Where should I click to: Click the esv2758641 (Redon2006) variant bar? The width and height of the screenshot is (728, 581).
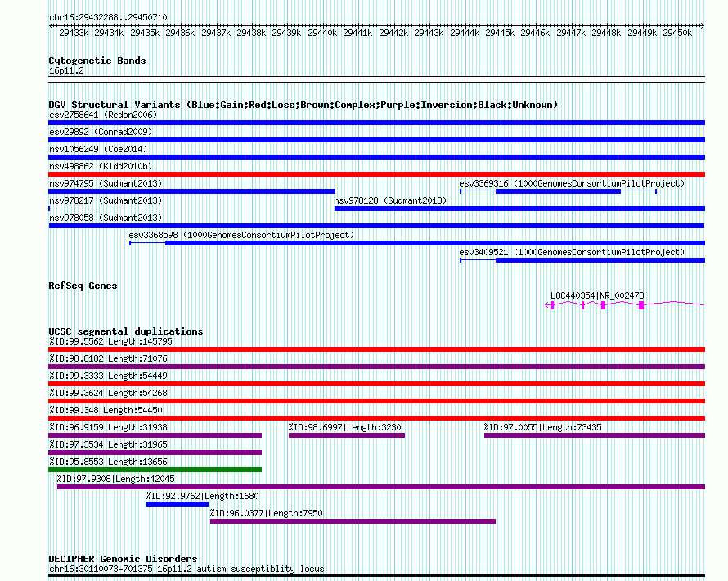tap(376, 123)
